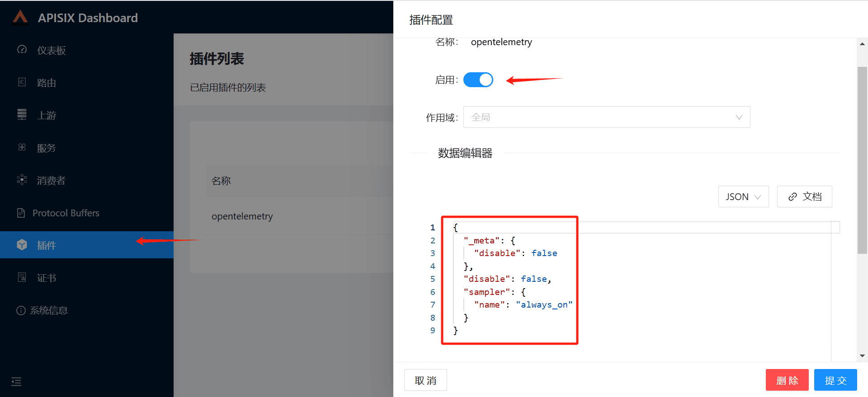
Task: Open the JSON format dropdown
Action: pos(743,197)
